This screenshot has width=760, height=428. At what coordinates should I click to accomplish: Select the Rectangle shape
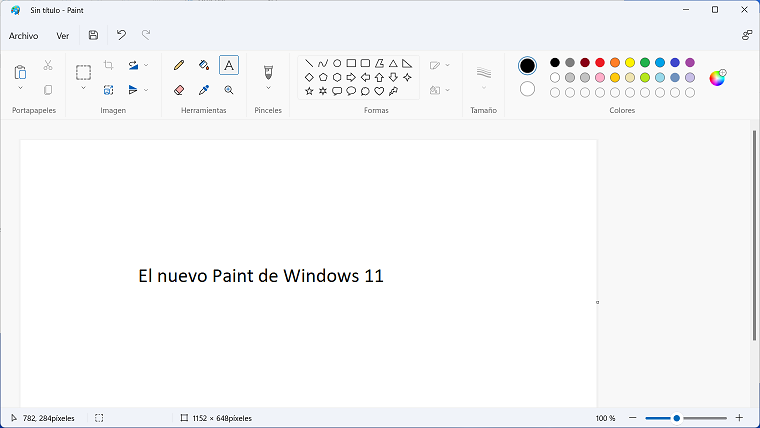[351, 63]
